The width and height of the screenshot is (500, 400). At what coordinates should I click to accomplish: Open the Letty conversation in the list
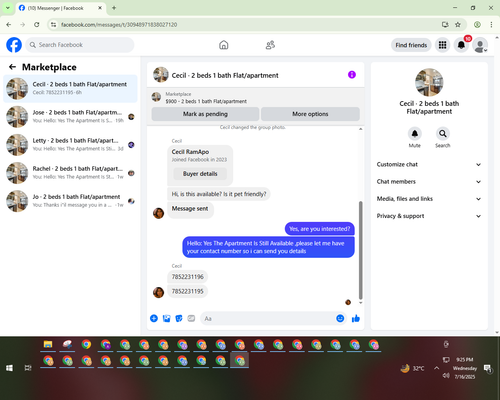(70, 145)
